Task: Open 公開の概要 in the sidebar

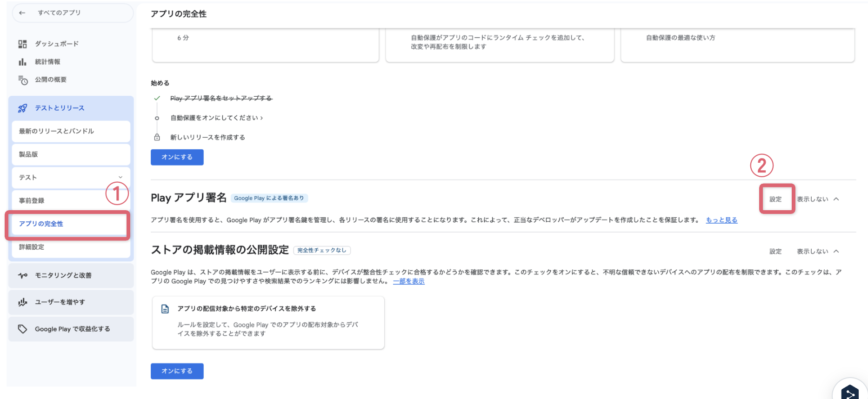Action: [51, 80]
